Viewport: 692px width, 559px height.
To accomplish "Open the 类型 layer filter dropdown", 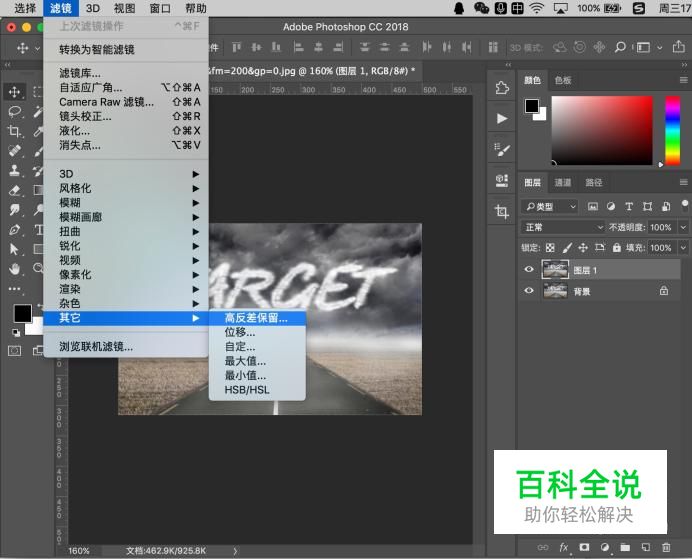I will [x=550, y=206].
